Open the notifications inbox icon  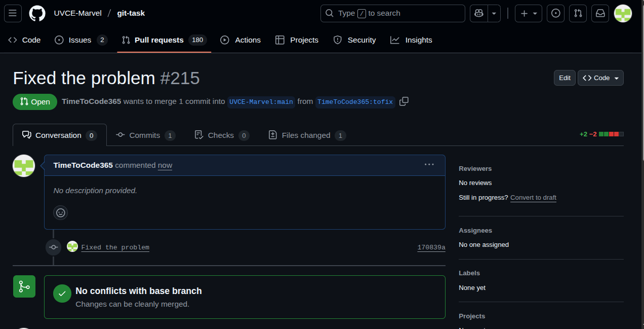click(x=600, y=13)
